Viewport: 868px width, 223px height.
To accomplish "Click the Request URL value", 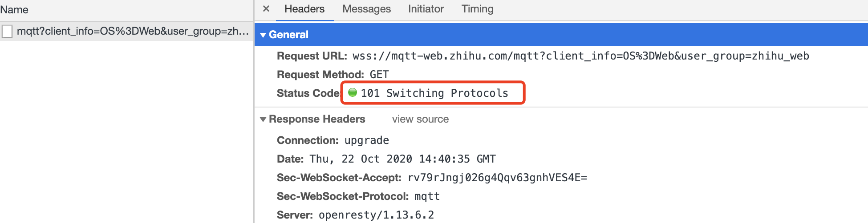I will point(581,56).
